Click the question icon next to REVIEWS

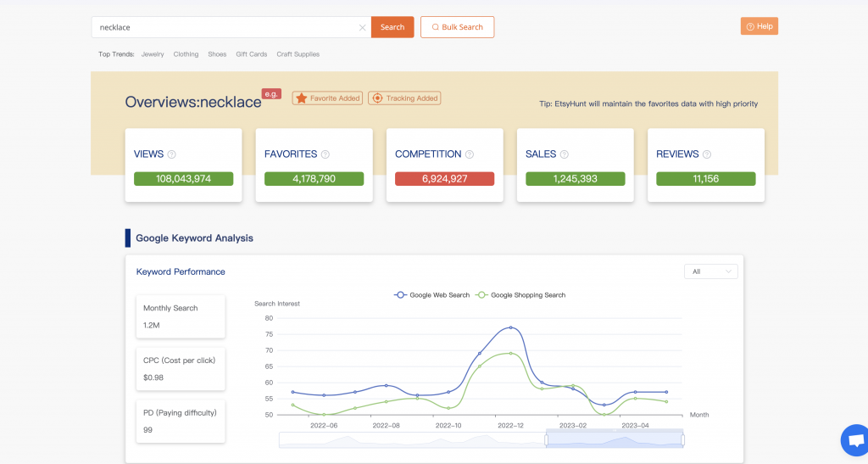[707, 154]
